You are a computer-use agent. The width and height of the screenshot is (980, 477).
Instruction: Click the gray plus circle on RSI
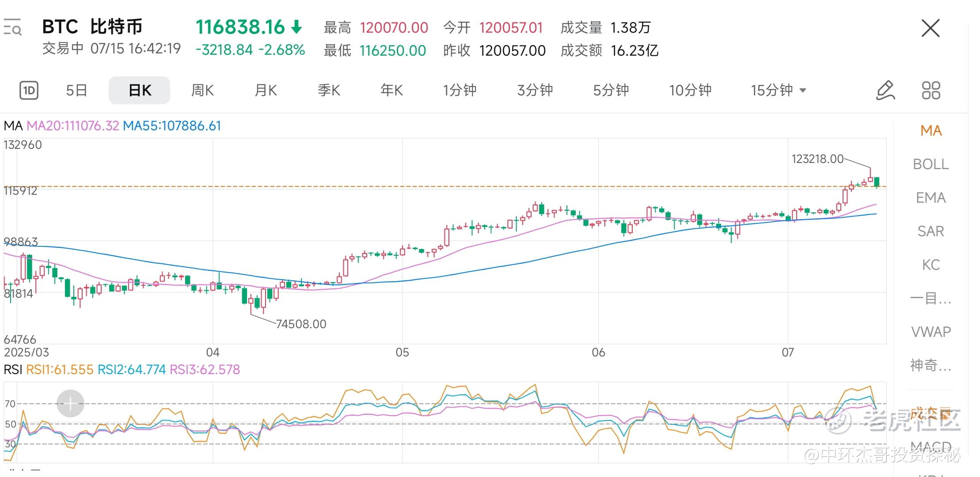coord(70,403)
